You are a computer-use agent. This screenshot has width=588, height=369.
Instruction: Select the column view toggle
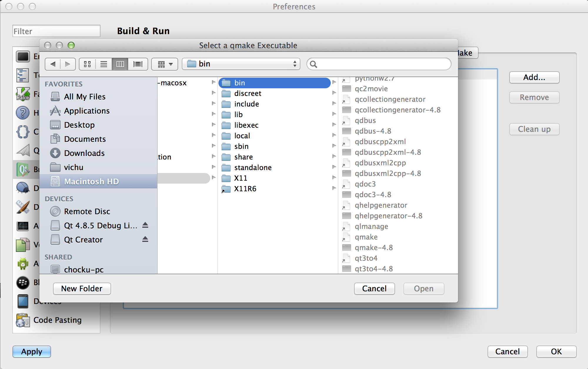(x=120, y=64)
